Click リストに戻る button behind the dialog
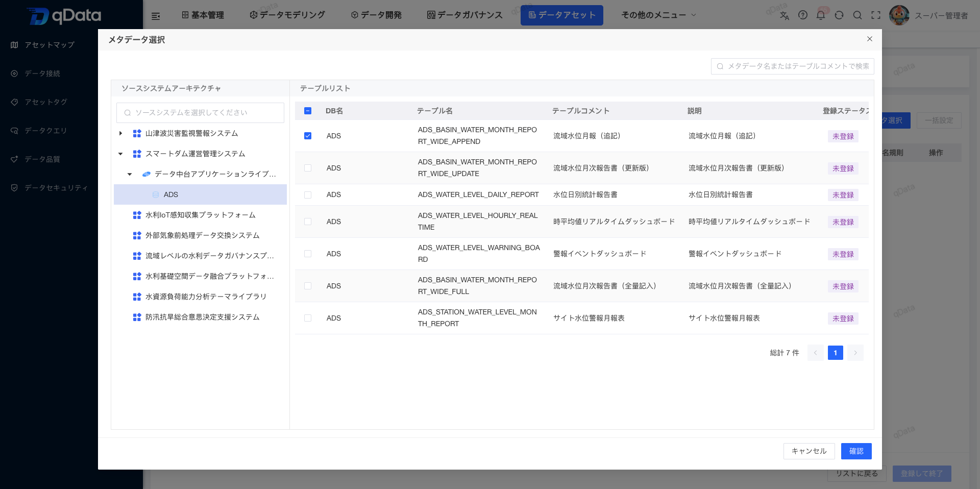 tap(857, 474)
